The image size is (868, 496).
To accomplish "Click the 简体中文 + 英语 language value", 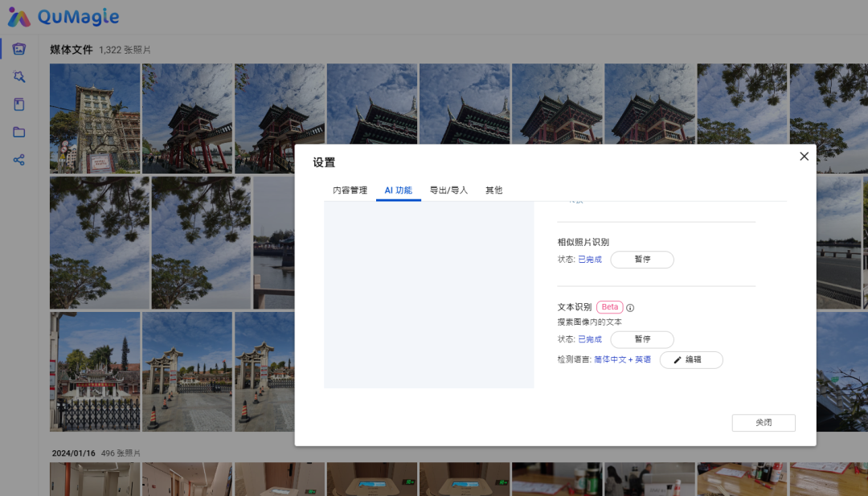I will [622, 359].
